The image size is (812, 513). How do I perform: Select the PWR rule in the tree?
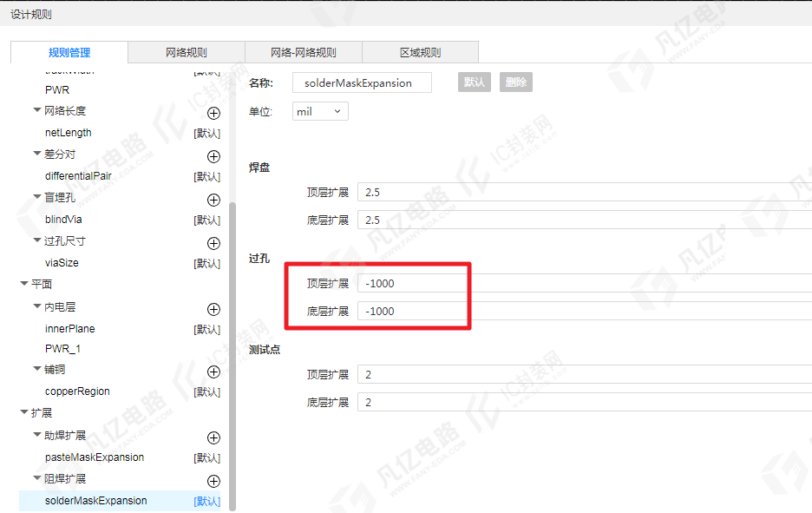tap(57, 90)
